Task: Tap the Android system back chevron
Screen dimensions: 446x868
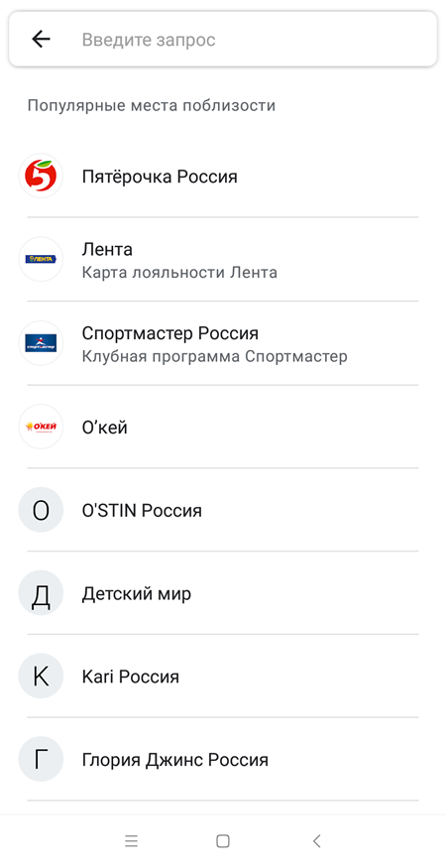Action: pos(316,841)
